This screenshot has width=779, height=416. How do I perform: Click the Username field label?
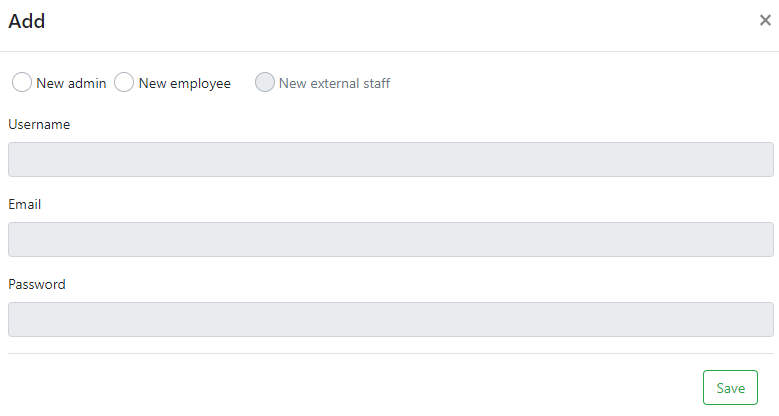click(x=39, y=125)
